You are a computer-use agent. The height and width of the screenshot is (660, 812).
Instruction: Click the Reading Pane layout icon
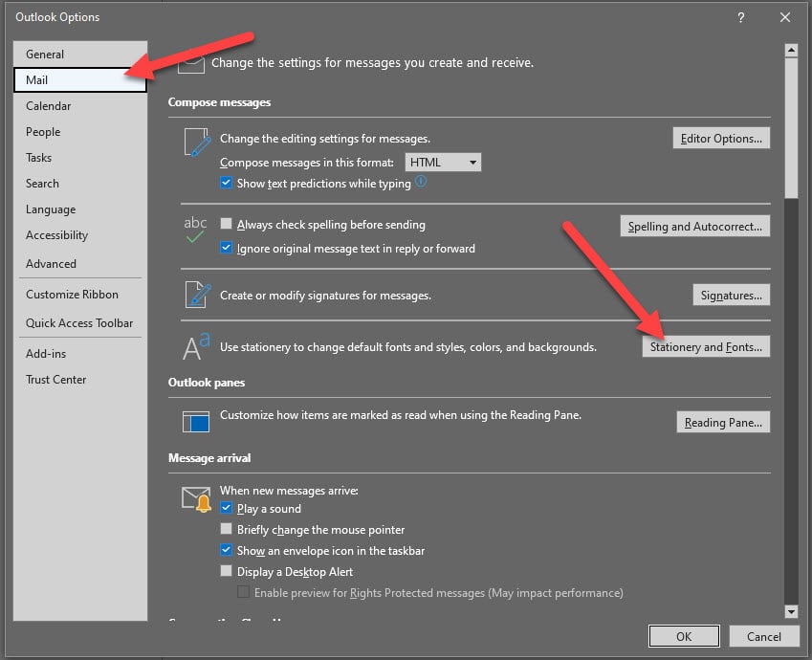tap(195, 421)
